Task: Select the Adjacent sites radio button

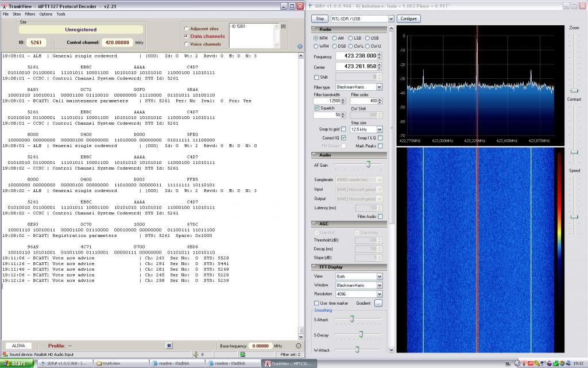Action: click(x=187, y=29)
